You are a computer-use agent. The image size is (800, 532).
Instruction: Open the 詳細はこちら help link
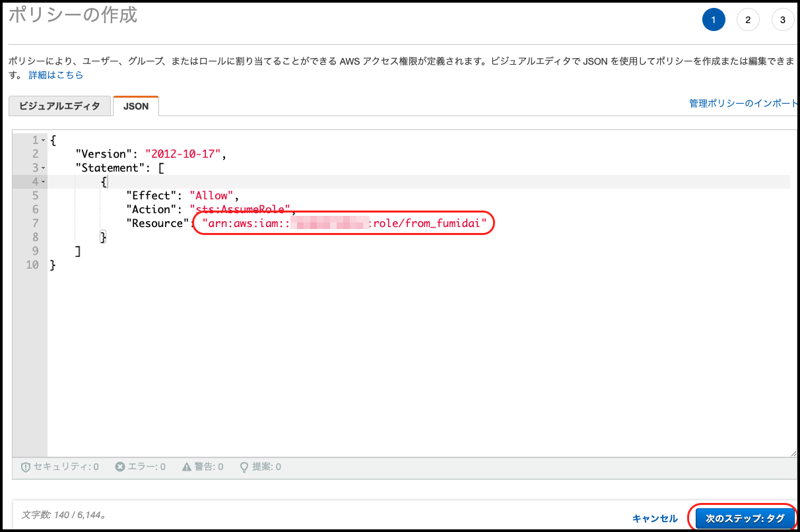pos(56,75)
